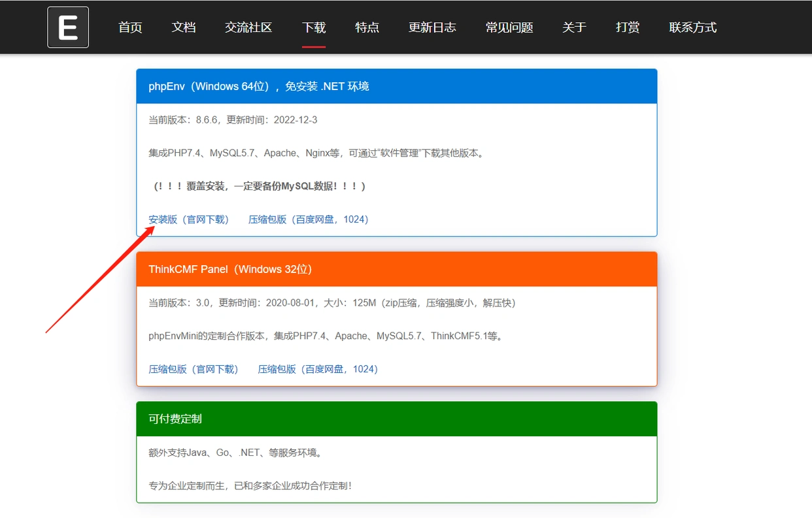This screenshot has height=518, width=812.
Task: Open the 联系方式 page
Action: (693, 27)
